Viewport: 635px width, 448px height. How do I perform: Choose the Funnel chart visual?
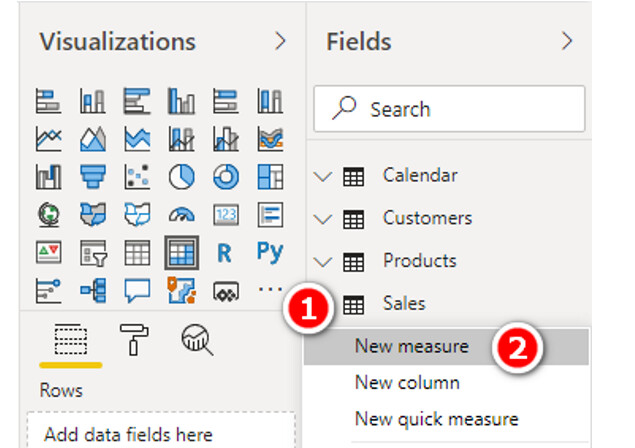[x=93, y=177]
